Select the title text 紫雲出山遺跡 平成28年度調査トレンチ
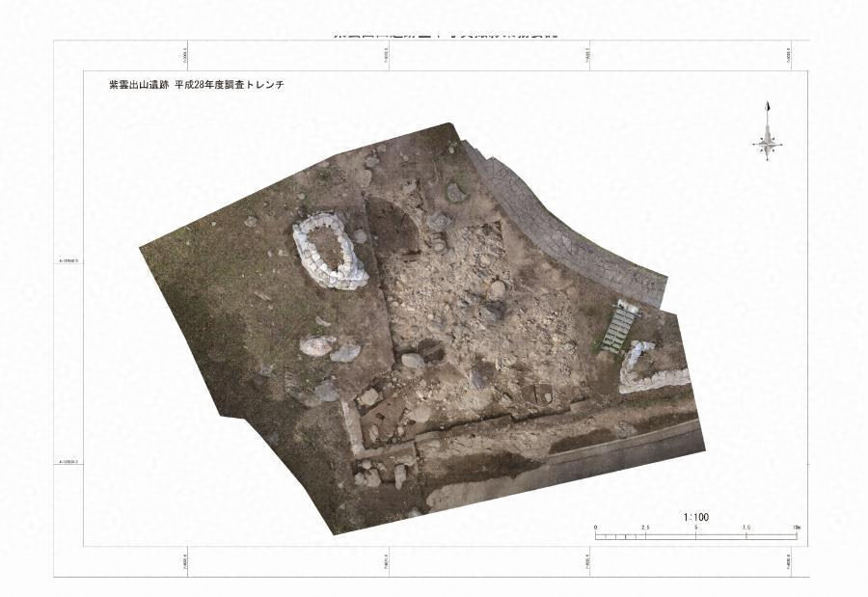The image size is (868, 597). (196, 85)
